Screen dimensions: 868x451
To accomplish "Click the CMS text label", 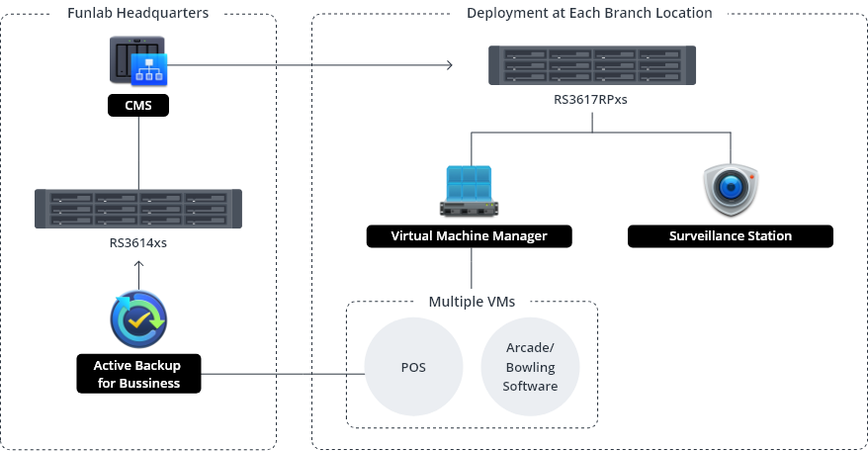I will [138, 105].
